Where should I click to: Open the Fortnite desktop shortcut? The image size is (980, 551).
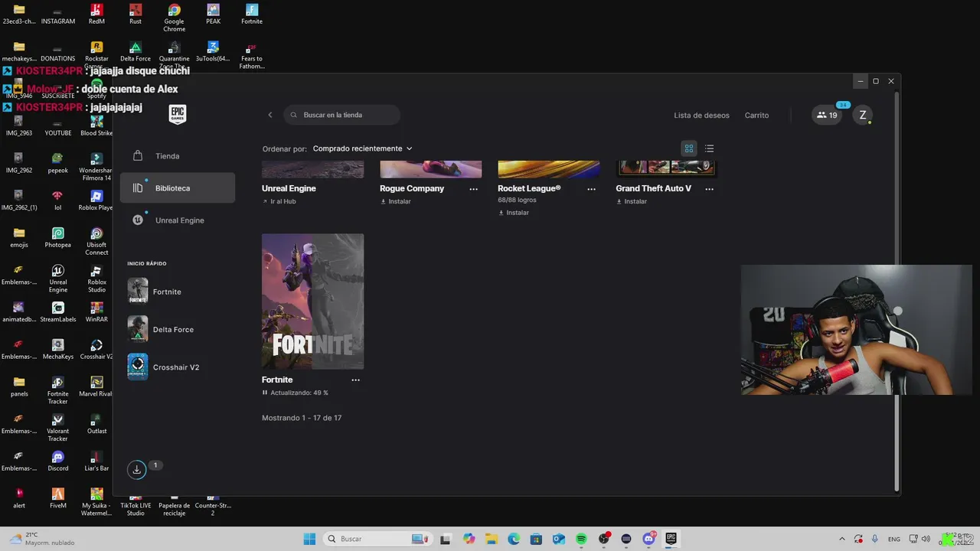[x=252, y=14]
